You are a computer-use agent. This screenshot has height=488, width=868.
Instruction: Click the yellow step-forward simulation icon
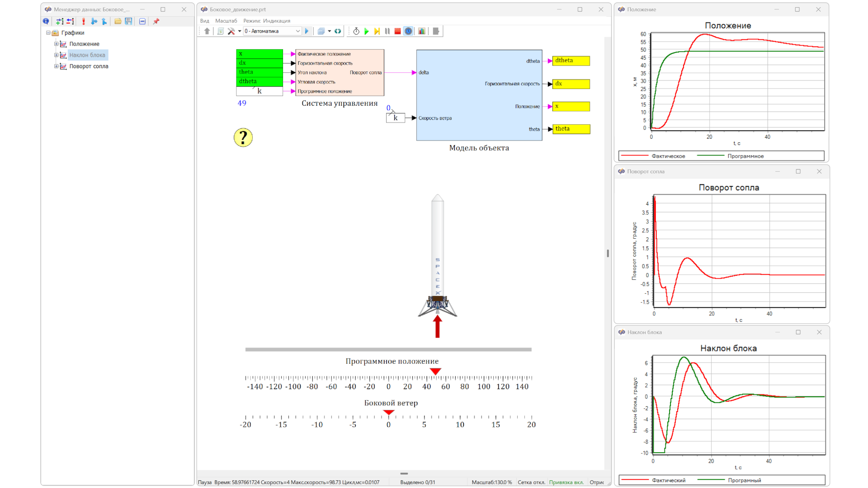coord(377,31)
